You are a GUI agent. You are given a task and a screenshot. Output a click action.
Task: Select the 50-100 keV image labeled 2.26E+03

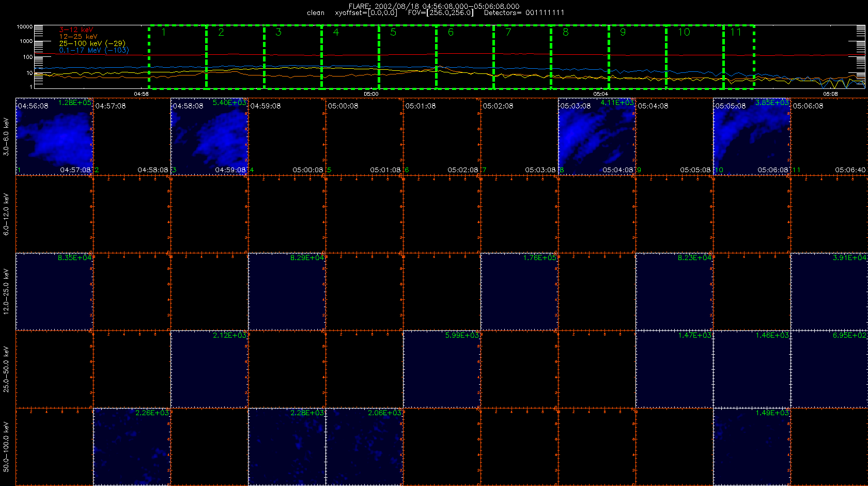pos(132,447)
